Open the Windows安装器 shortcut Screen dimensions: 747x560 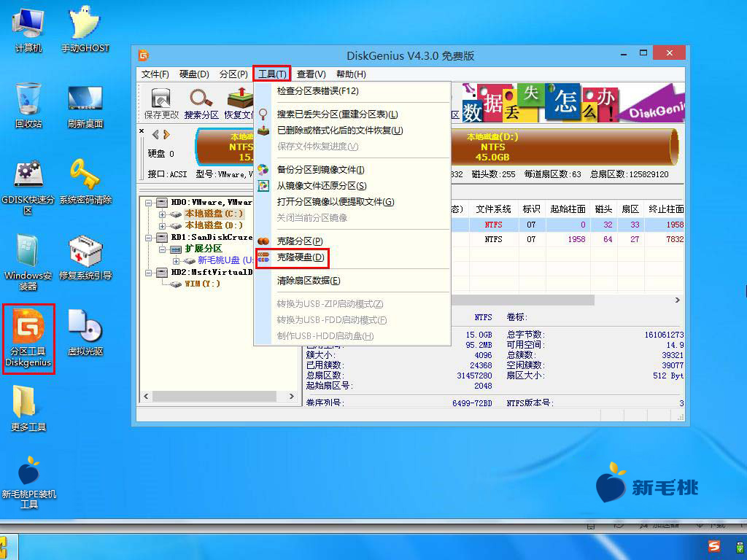pyautogui.click(x=28, y=262)
